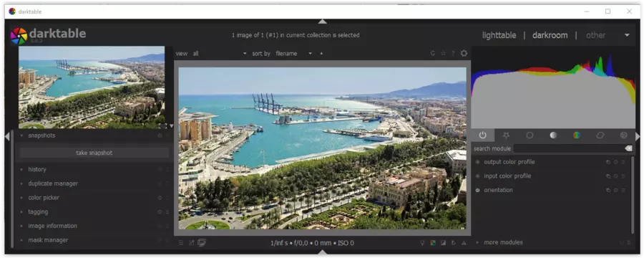
Task: Open favorite modules star tab
Action: pos(506,135)
